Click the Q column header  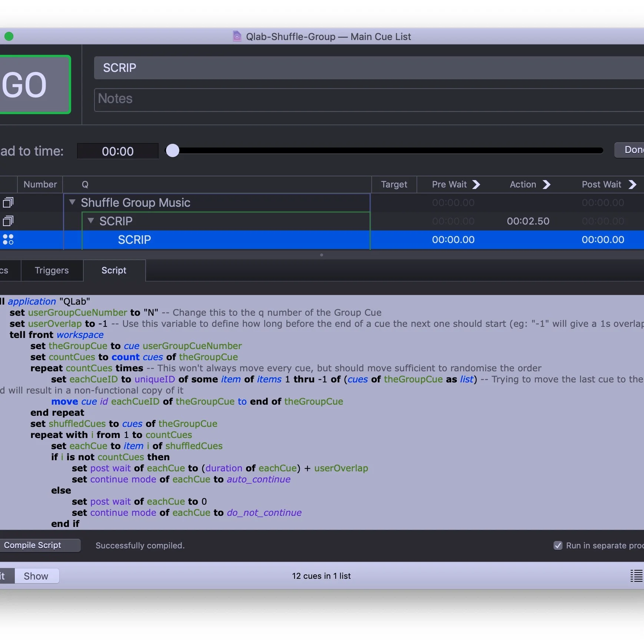tap(217, 185)
